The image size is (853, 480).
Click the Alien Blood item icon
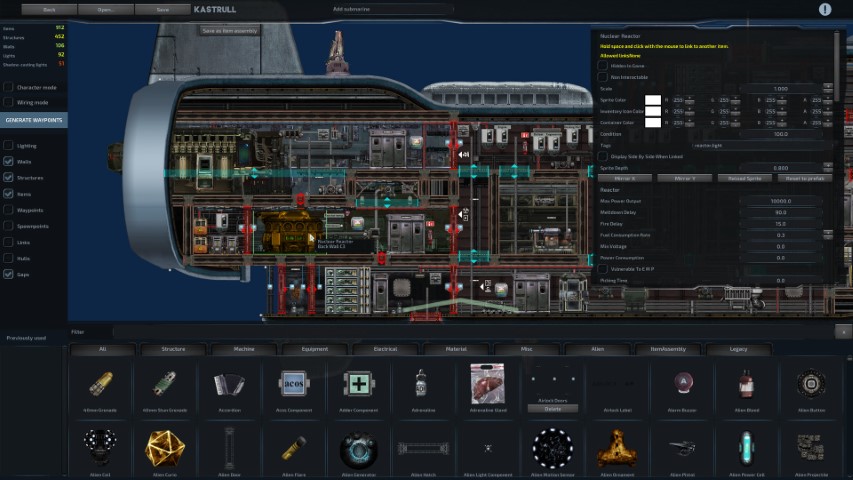[746, 384]
